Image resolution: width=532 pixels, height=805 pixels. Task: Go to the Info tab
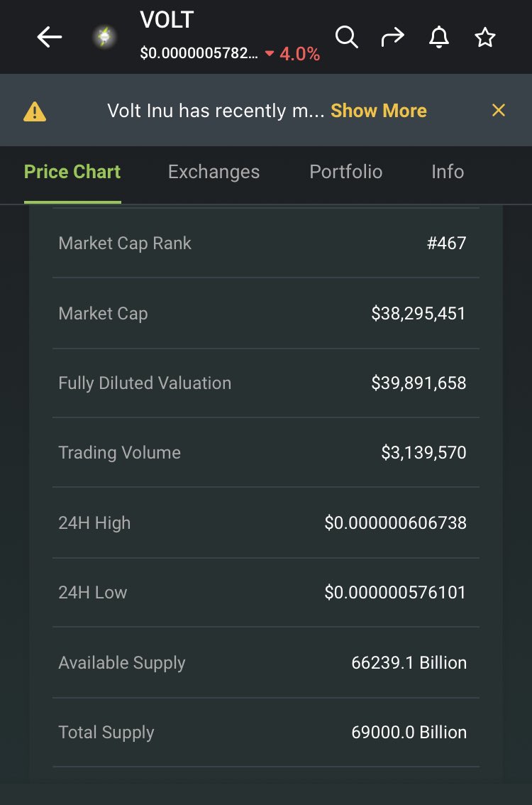pyautogui.click(x=448, y=172)
